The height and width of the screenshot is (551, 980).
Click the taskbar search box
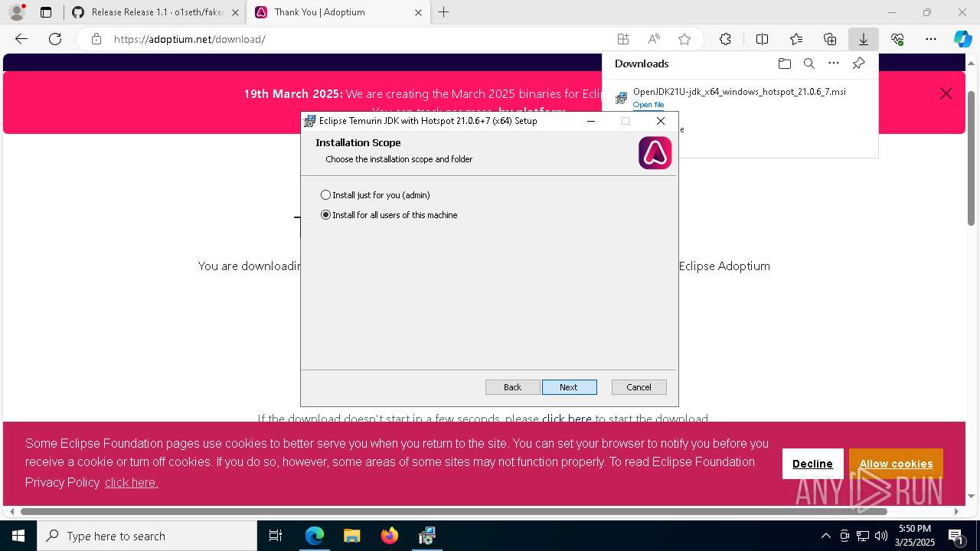(x=147, y=536)
